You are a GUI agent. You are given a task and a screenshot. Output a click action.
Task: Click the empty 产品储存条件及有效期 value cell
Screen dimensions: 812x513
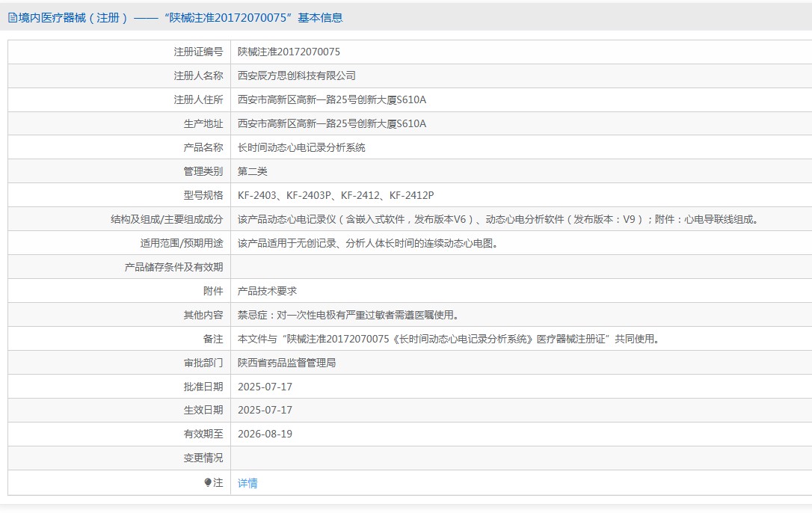click(x=520, y=268)
